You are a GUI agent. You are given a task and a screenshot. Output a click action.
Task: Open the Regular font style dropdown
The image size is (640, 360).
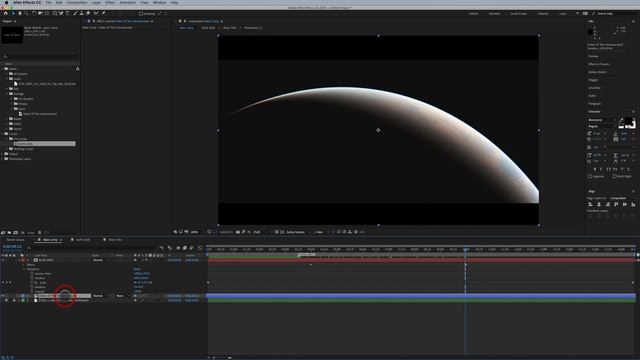[x=602, y=127]
